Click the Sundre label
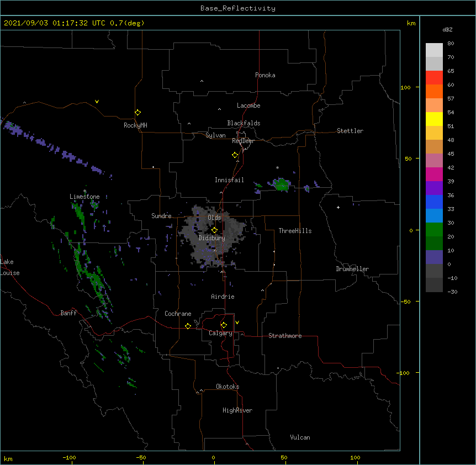Image resolution: width=476 pixels, height=465 pixels. 161,216
